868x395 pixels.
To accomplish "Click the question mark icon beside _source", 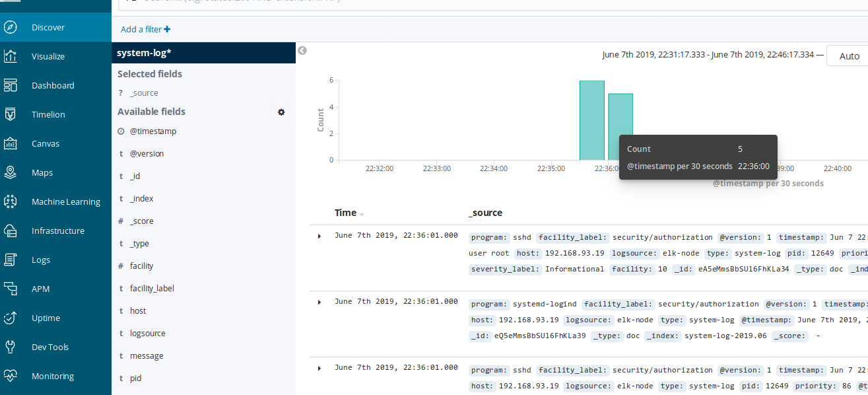I will [x=121, y=93].
